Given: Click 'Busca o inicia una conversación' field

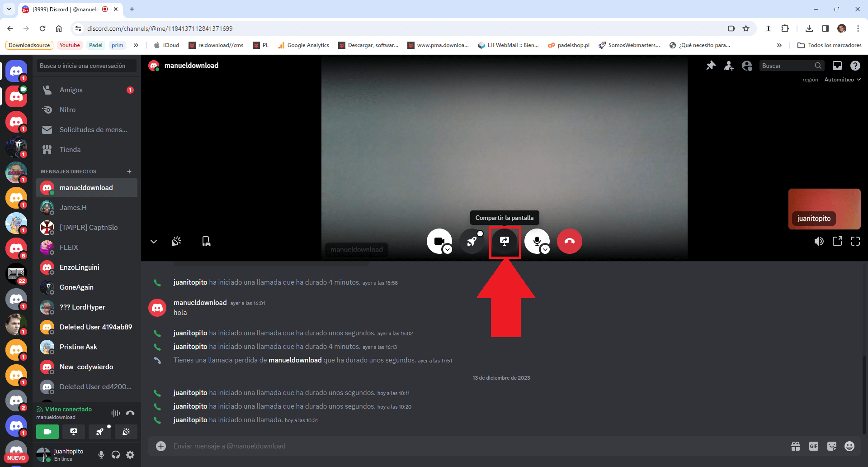Looking at the screenshot, I should (87, 66).
